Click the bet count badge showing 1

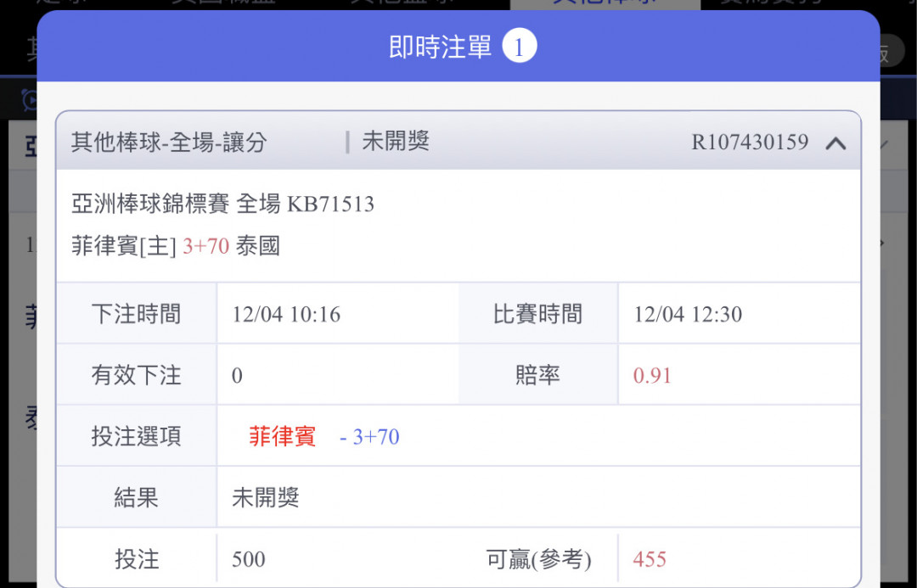(x=519, y=47)
